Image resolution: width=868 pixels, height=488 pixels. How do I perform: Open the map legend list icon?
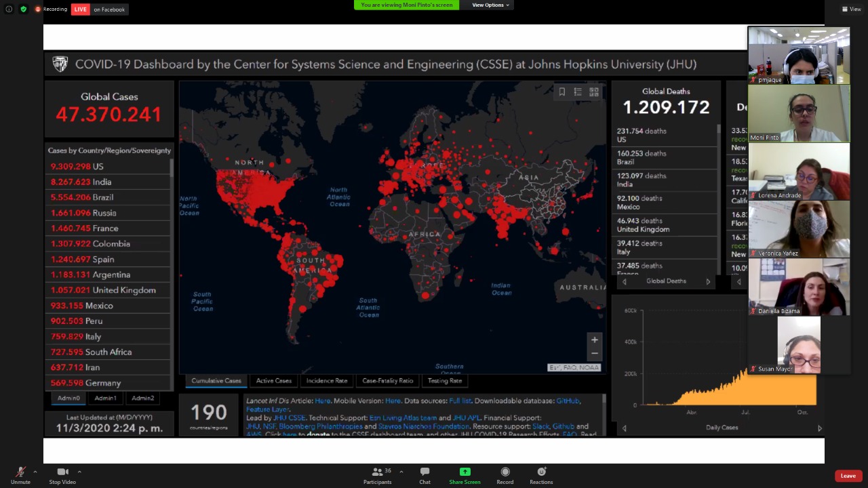click(x=578, y=92)
